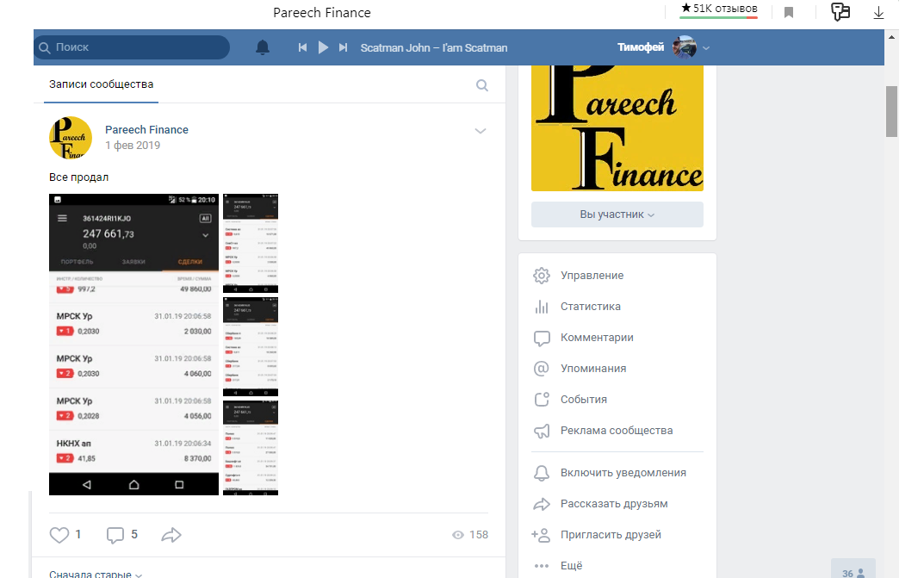Image resolution: width=924 pixels, height=578 pixels.
Task: Open the Scatman John – I'am Scatman player
Action: coord(434,47)
